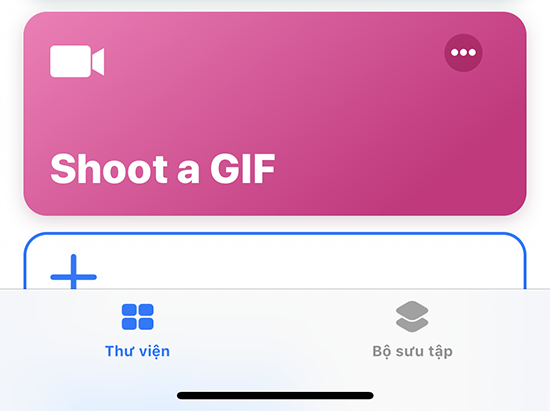Screen dimensions: 550x411
Task: Tap the black home indicator bar
Action: click(275, 396)
